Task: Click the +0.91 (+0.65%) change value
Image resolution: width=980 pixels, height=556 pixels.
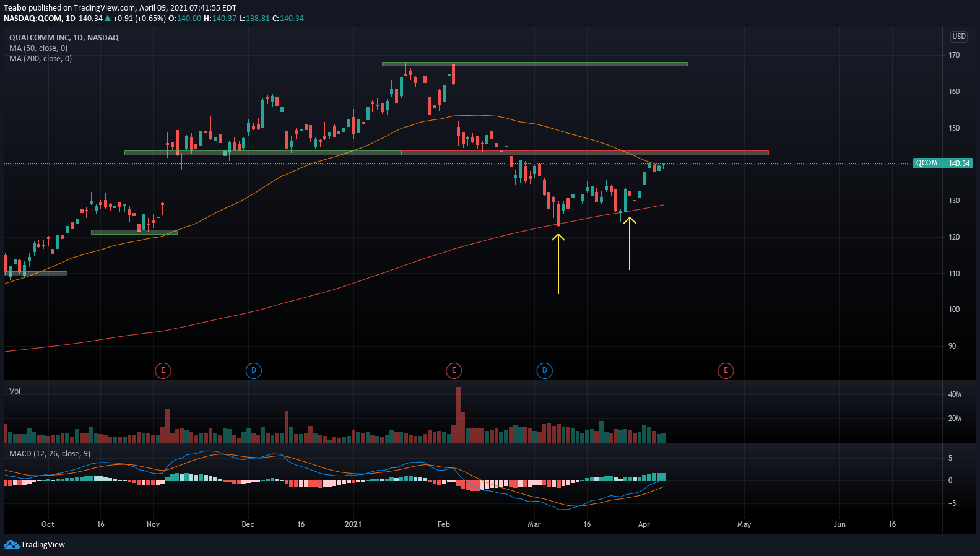Action: pyautogui.click(x=139, y=19)
